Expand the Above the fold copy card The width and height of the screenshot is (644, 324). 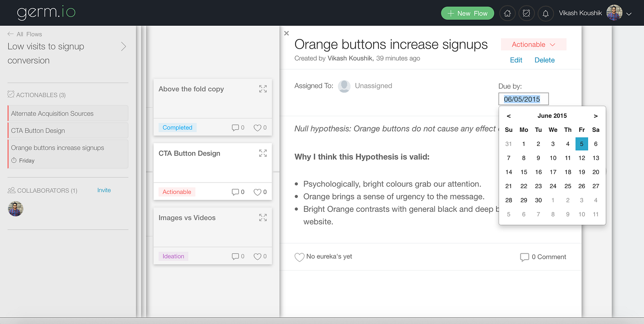click(x=263, y=89)
